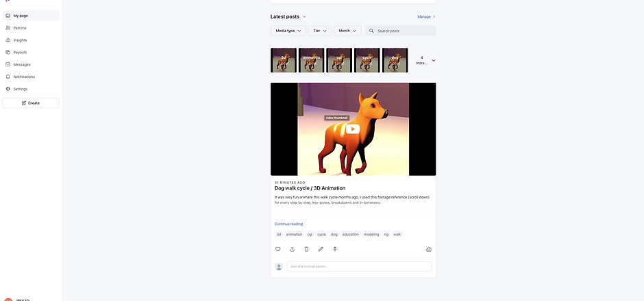Screen dimensions: 644x301
Task: Click the Manage link
Action: (x=426, y=17)
